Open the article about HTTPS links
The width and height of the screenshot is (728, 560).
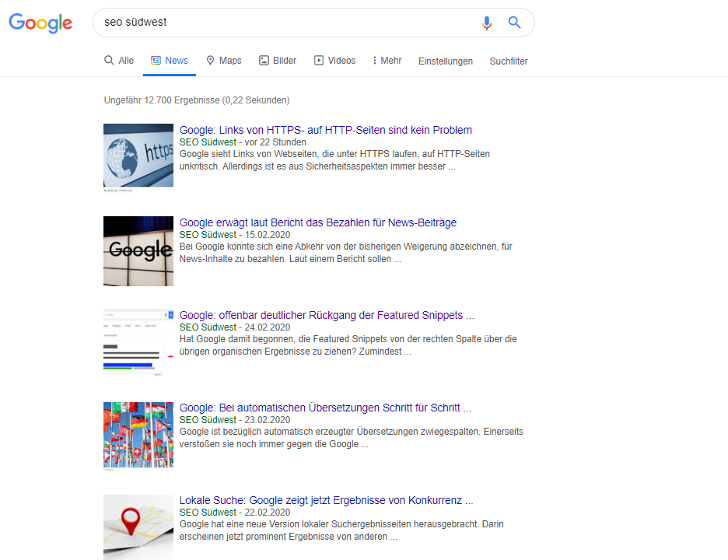(325, 130)
